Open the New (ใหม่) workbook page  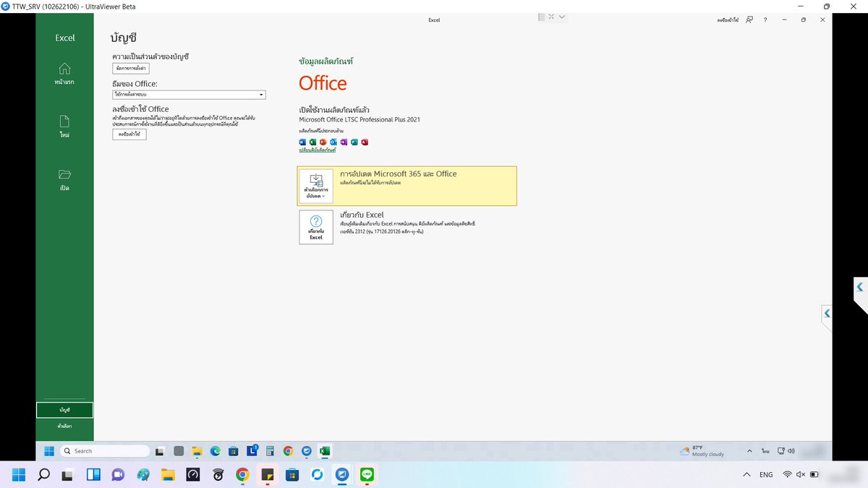(64, 127)
